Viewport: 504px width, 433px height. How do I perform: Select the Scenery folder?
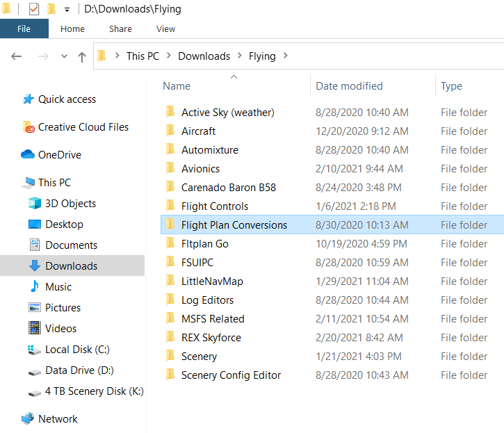coord(332,356)
